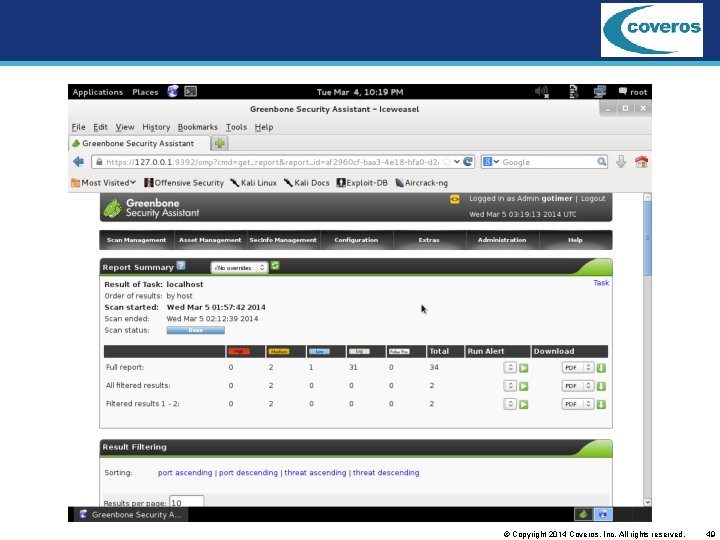Open the Exploit-DB bookmark
The image size is (720, 540).
click(362, 183)
